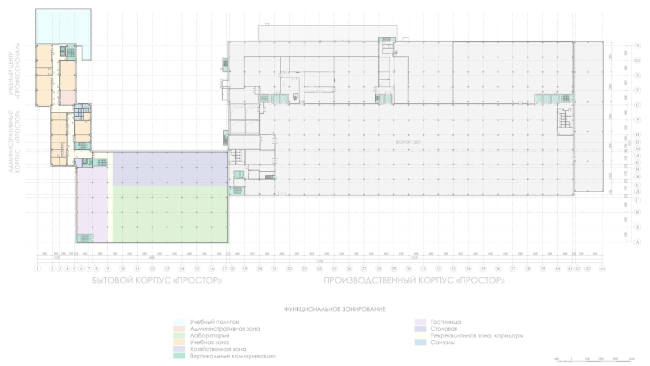The image size is (650, 366).
Task: Click the scale bar at bottom right
Action: coord(594,359)
